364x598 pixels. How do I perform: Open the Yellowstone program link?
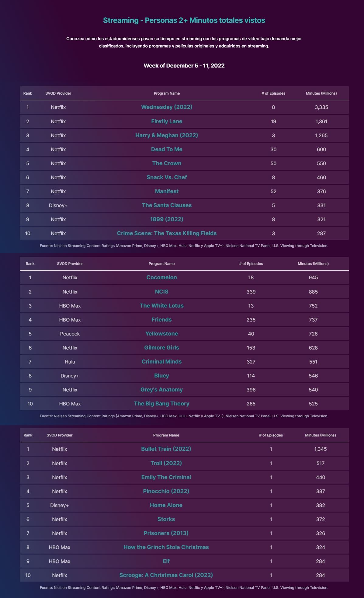tap(161, 334)
